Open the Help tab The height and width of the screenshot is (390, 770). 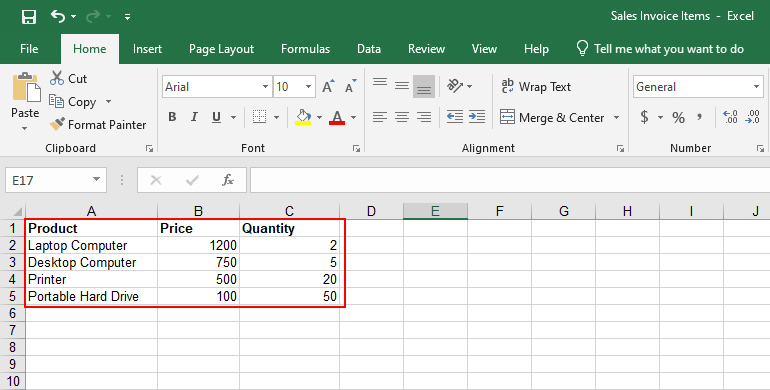pos(536,49)
